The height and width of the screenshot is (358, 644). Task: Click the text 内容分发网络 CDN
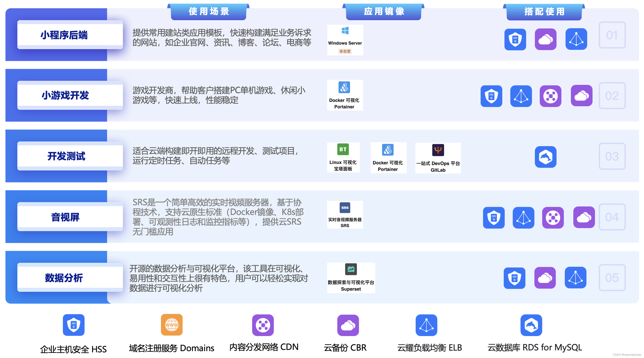tap(264, 347)
